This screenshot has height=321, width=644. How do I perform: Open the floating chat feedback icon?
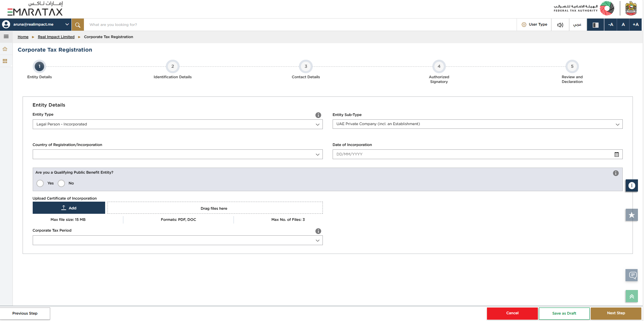632,275
